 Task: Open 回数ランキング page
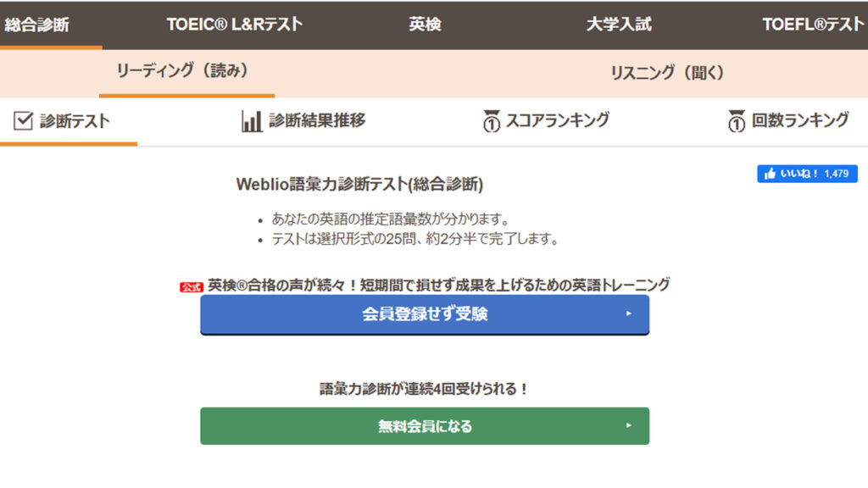[800, 120]
